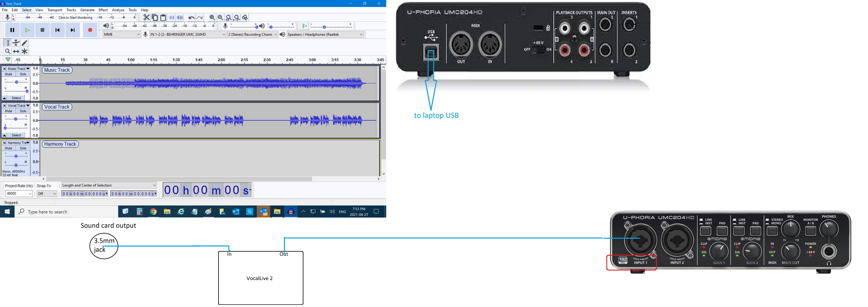The height and width of the screenshot is (307, 868).
Task: Click the Stop transport button
Action: tap(42, 30)
